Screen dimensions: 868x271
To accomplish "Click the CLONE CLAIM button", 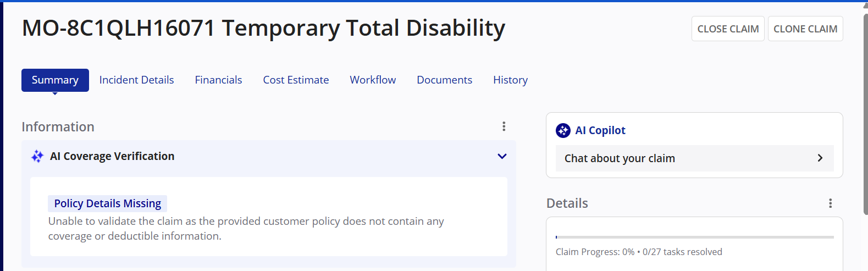I will point(805,29).
